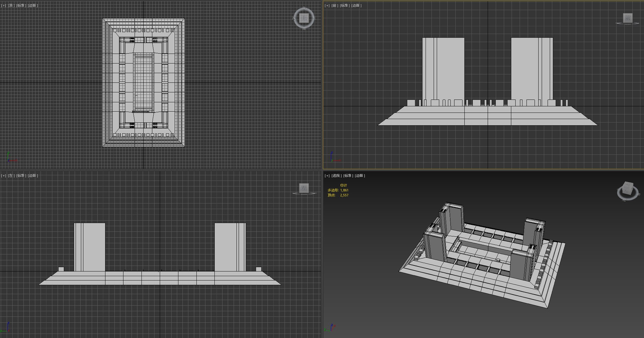The width and height of the screenshot is (644, 338).
Task: Open the 标准 shading menu in the Perspective viewport
Action: tap(348, 175)
